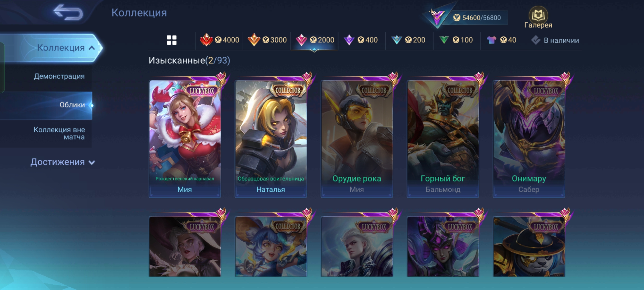644x290 pixels.
Task: Open the Галерея gallery icon
Action: 538,17
